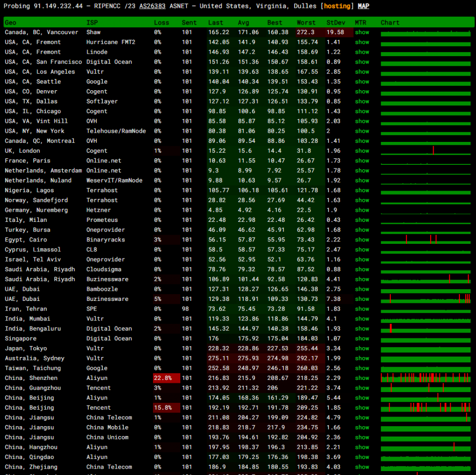The height and width of the screenshot is (475, 476).
Task: Click the hosting tag in the header
Action: (337, 6)
